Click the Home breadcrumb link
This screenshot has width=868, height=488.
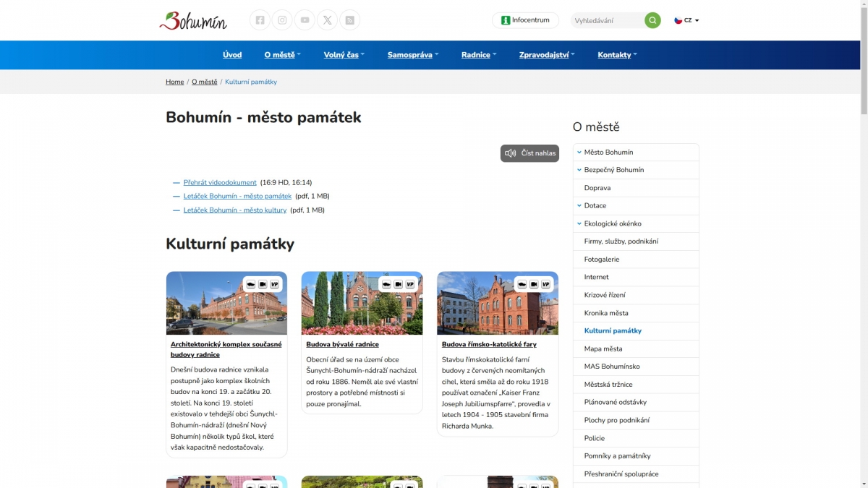pyautogui.click(x=174, y=82)
